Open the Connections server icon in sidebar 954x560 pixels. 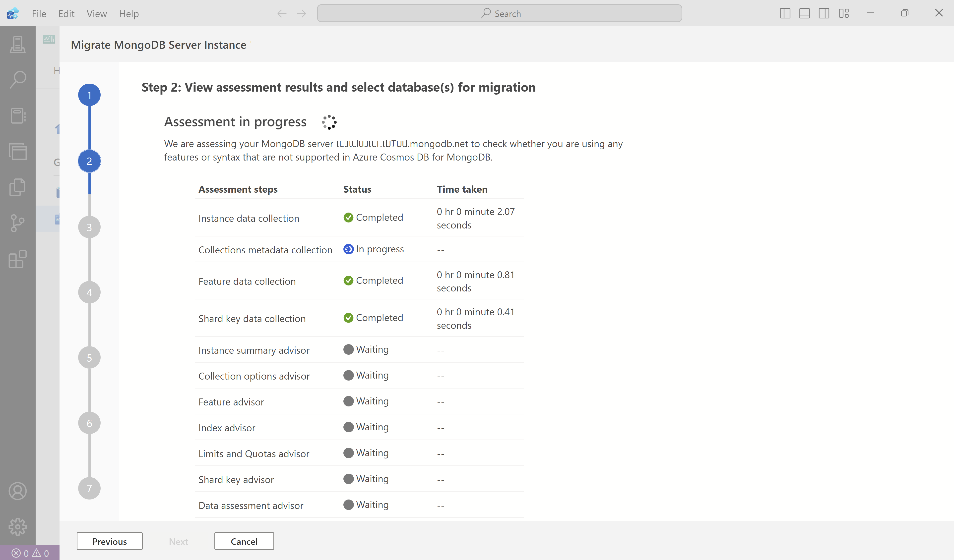pyautogui.click(x=17, y=45)
